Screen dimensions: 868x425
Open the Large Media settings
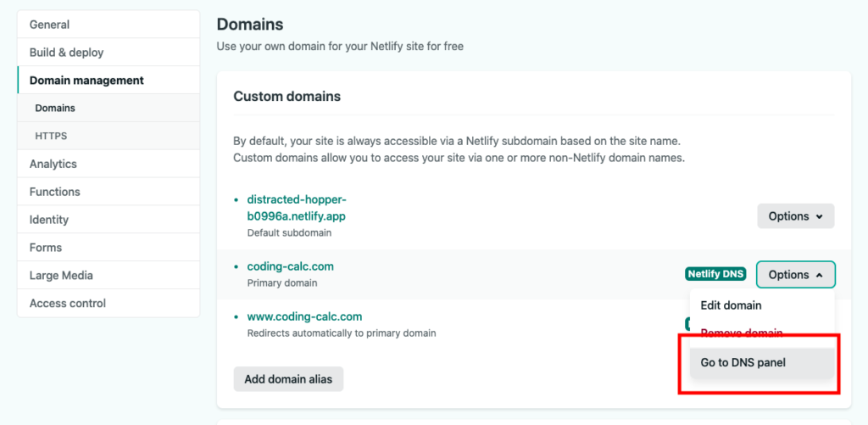[108, 276]
